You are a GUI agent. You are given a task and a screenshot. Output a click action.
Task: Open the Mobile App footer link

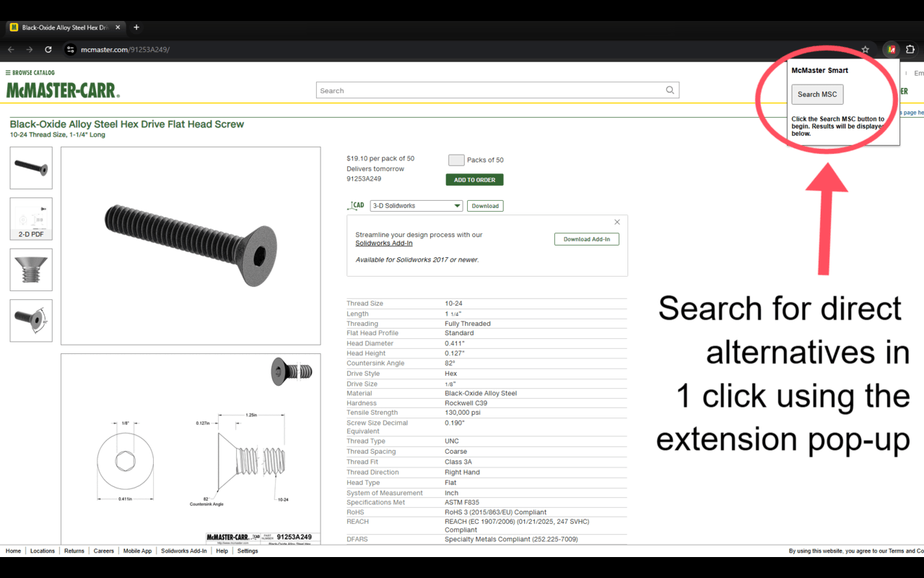click(137, 551)
